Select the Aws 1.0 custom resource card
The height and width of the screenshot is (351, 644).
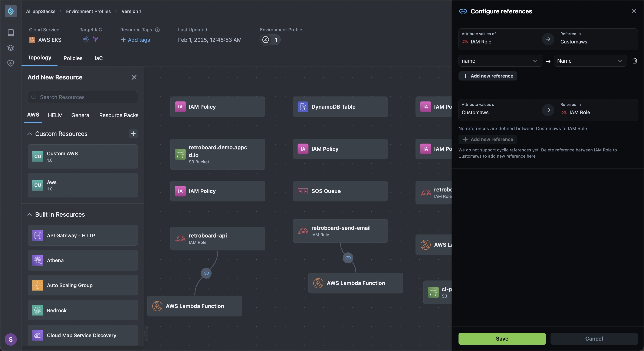[83, 185]
